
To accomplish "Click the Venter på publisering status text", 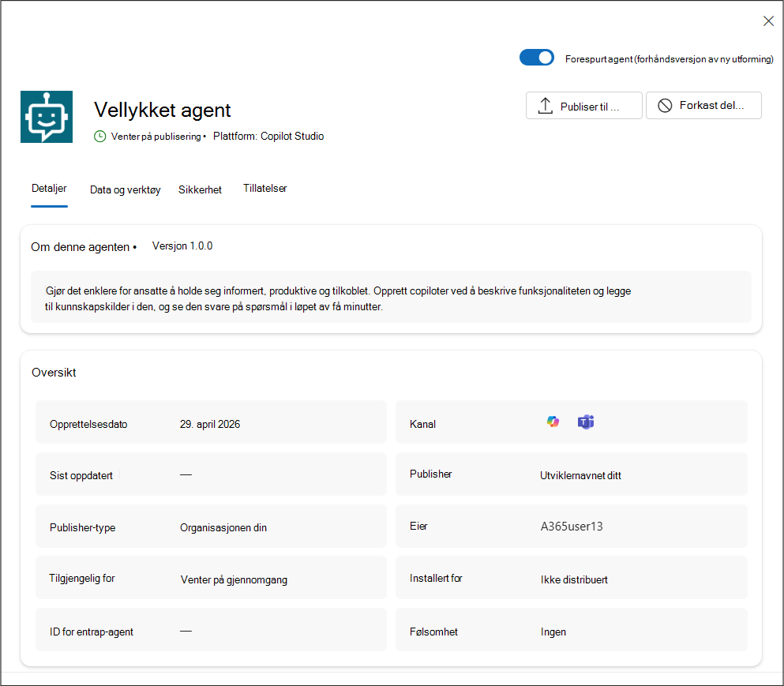I will coord(156,137).
